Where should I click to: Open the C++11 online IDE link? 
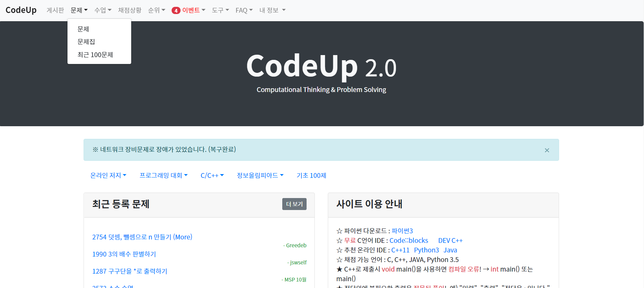(x=400, y=250)
